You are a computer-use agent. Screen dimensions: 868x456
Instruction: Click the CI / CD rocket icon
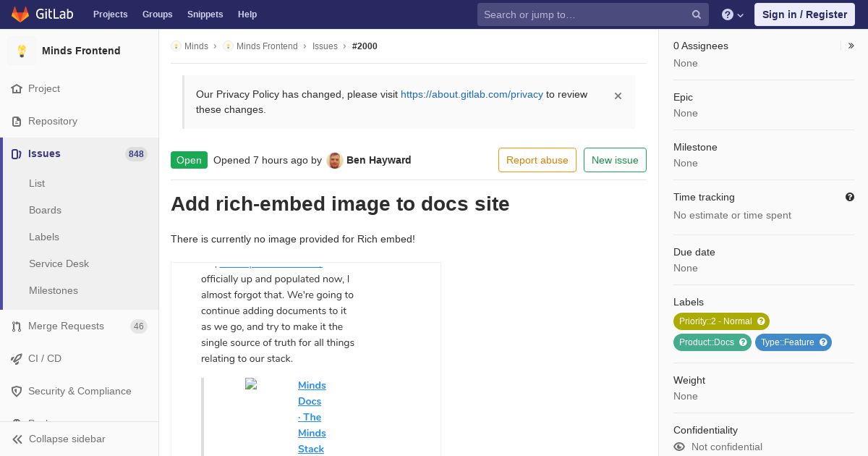coord(17,359)
